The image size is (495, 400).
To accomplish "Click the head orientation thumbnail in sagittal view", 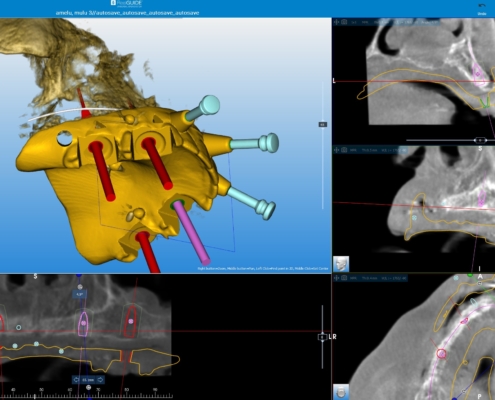I will pyautogui.click(x=341, y=264).
